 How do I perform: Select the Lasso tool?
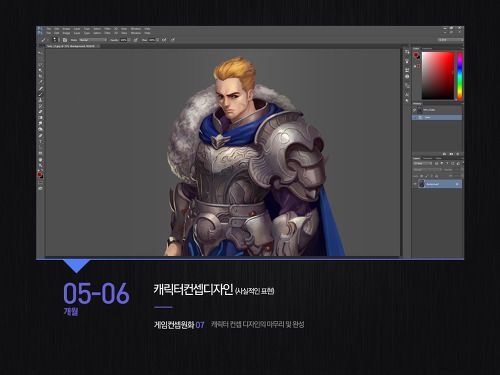41,65
